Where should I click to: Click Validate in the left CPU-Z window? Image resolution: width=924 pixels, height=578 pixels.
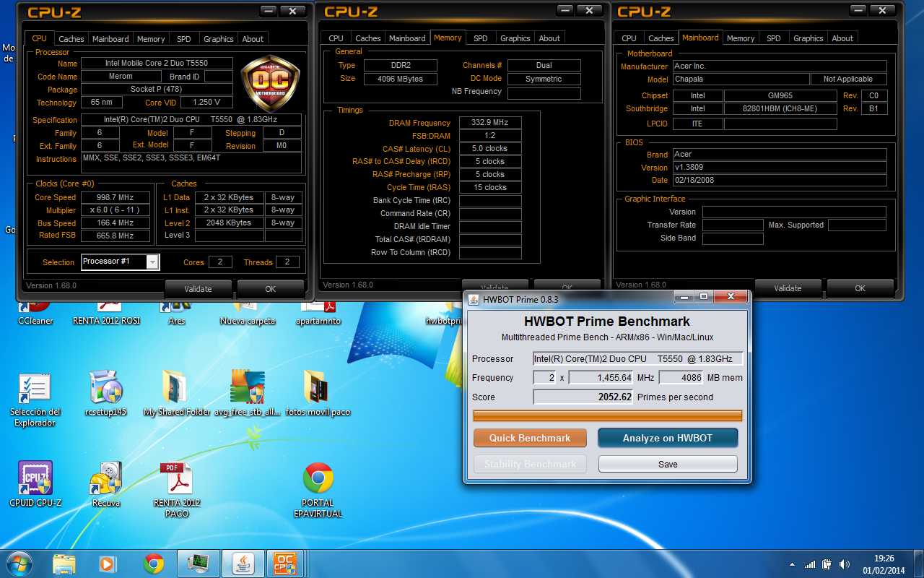click(x=198, y=289)
